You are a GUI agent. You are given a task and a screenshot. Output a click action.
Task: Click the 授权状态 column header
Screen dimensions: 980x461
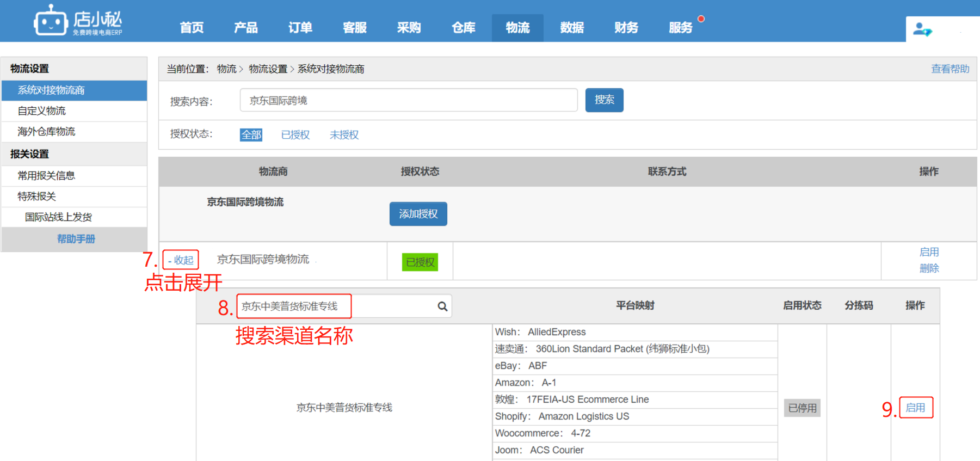(420, 172)
